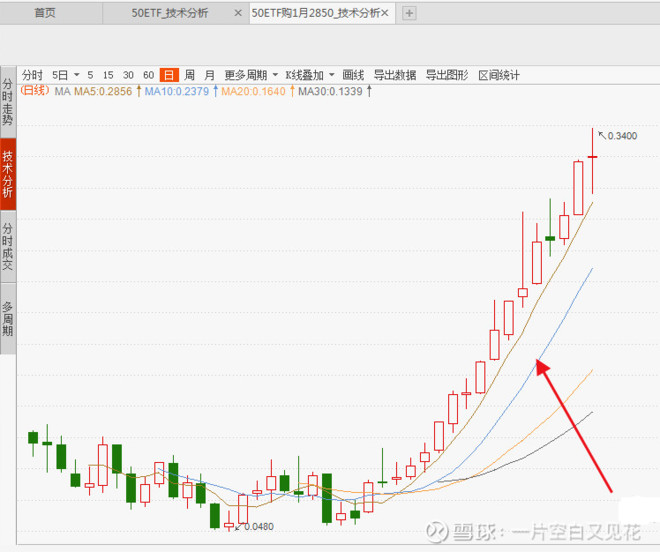Switch to 周 weekly period
Screen dimensions: 660x552
(189, 75)
